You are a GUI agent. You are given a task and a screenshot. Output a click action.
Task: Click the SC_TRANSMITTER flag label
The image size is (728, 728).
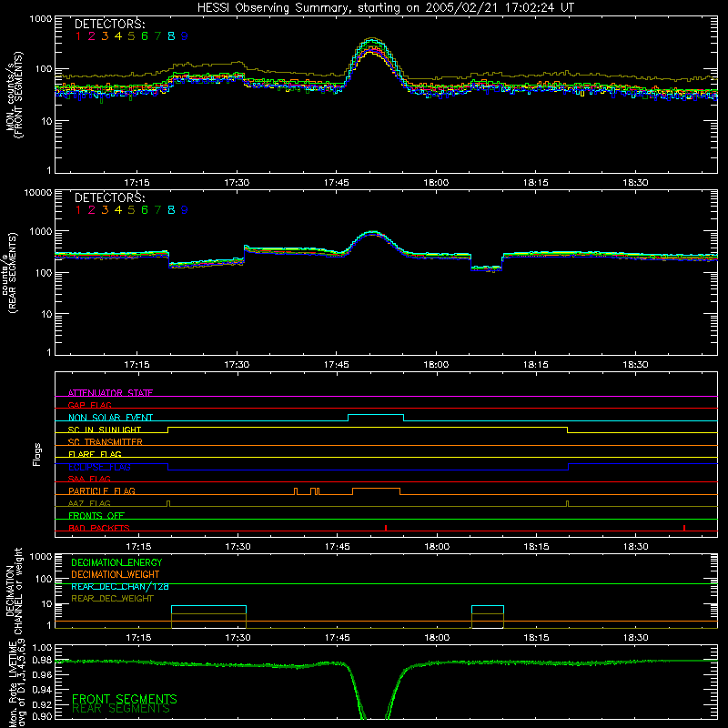pyautogui.click(x=105, y=442)
